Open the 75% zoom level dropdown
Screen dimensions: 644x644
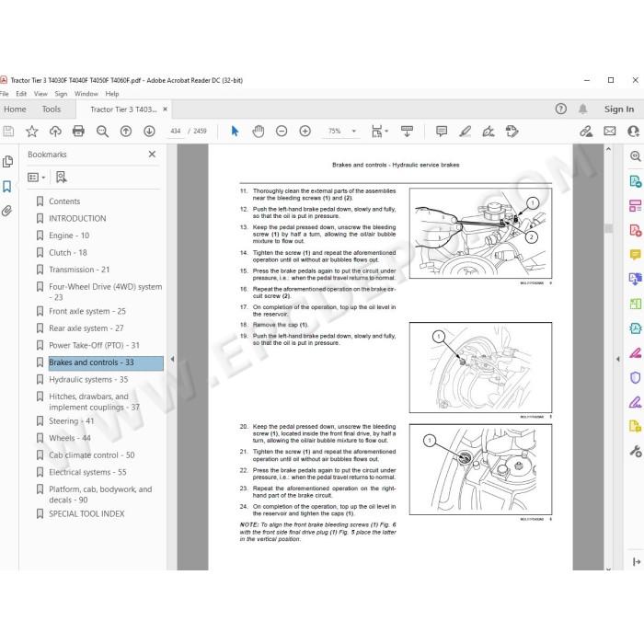[x=341, y=131]
